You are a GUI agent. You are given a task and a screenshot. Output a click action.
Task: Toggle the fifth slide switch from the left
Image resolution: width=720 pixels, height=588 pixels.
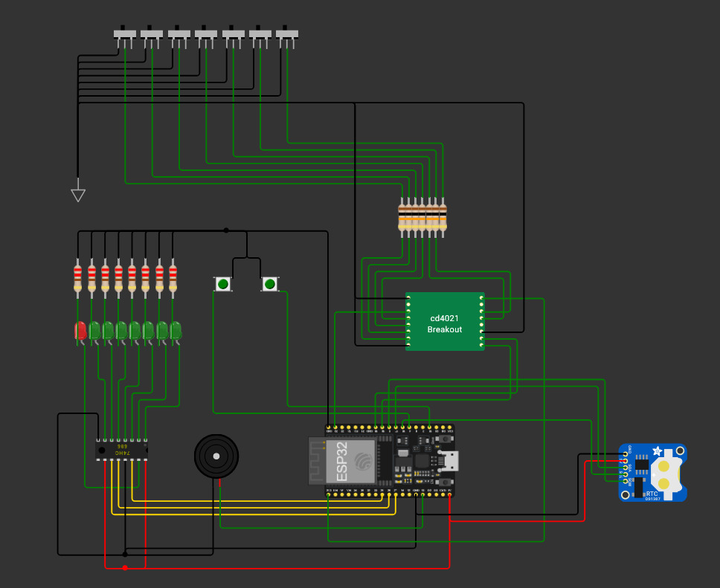234,36
